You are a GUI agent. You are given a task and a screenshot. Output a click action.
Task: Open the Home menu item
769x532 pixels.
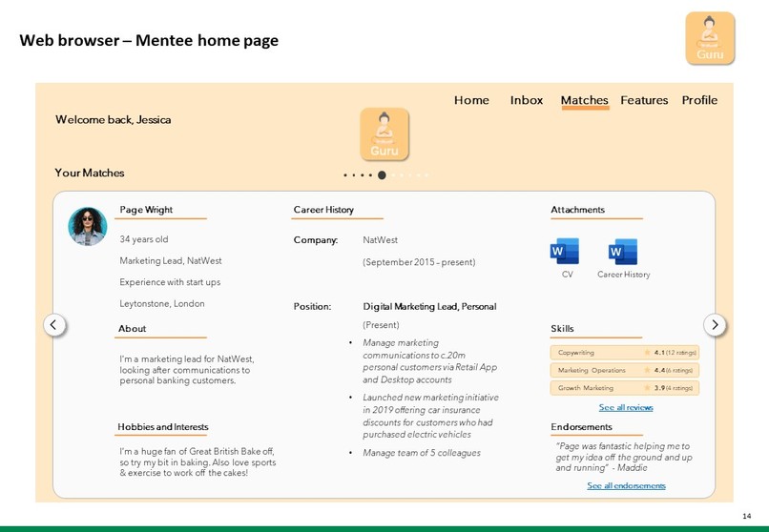pos(471,100)
